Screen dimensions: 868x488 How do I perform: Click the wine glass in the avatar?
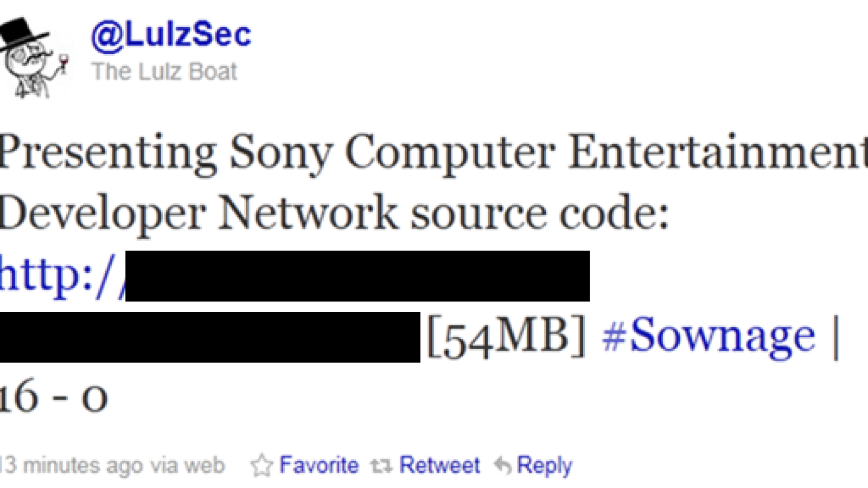(63, 63)
